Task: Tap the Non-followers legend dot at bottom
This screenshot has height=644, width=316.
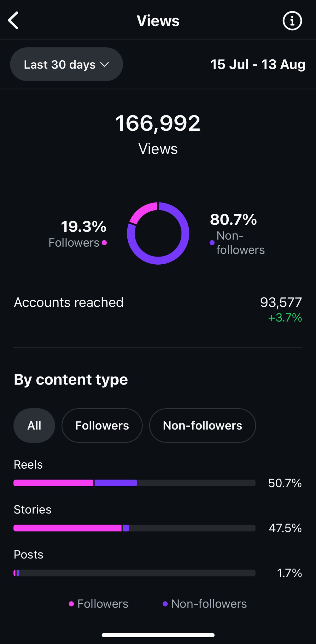Action: pos(165,604)
